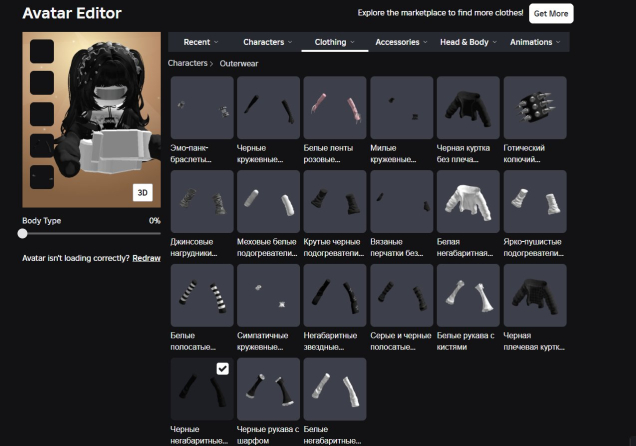Viewport: 636px width, 446px height.
Task: Click the Characters breadcrumb above the grid
Action: point(187,63)
